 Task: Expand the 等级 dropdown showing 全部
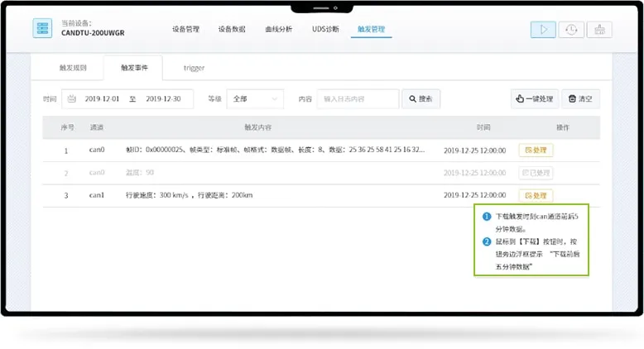255,98
